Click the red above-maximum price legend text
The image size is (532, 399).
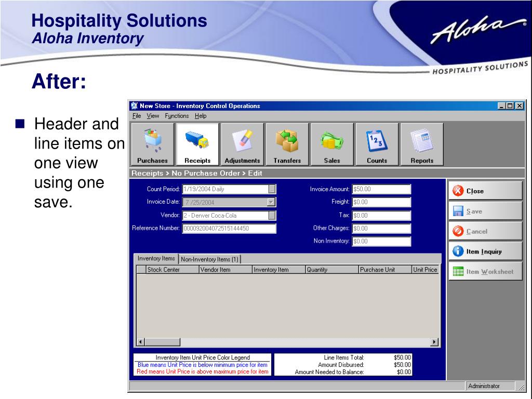(203, 372)
